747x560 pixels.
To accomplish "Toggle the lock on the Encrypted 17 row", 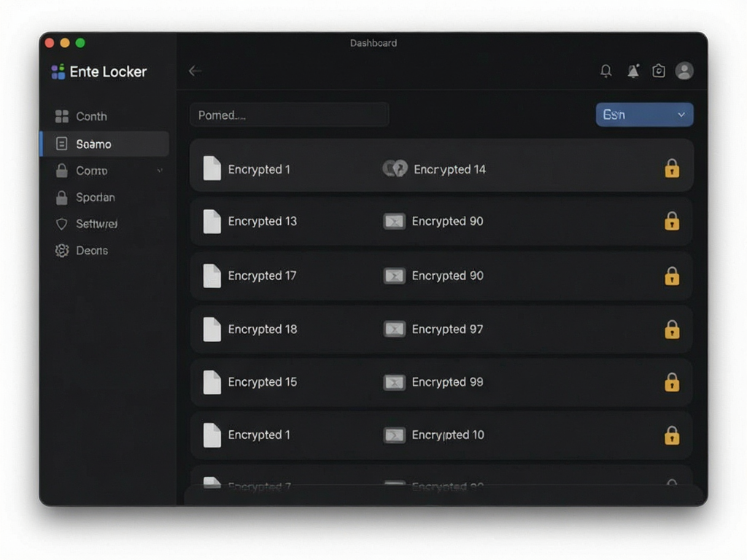I will [672, 276].
